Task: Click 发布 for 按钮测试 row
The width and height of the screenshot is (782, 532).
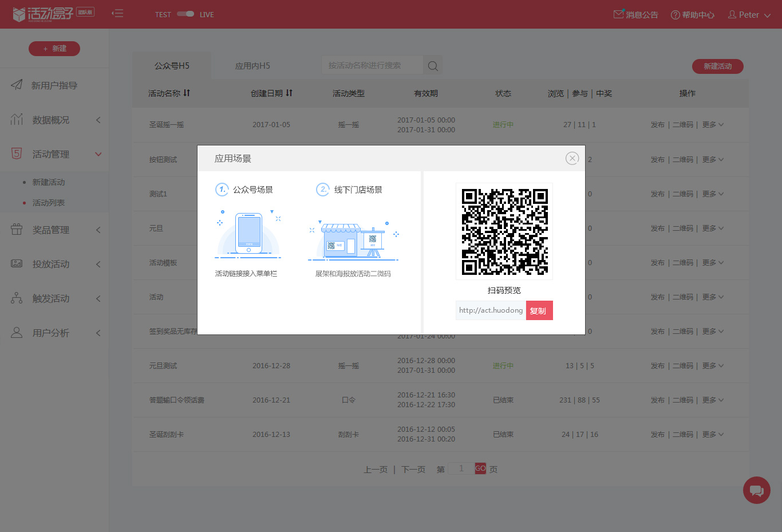Action: pos(657,160)
